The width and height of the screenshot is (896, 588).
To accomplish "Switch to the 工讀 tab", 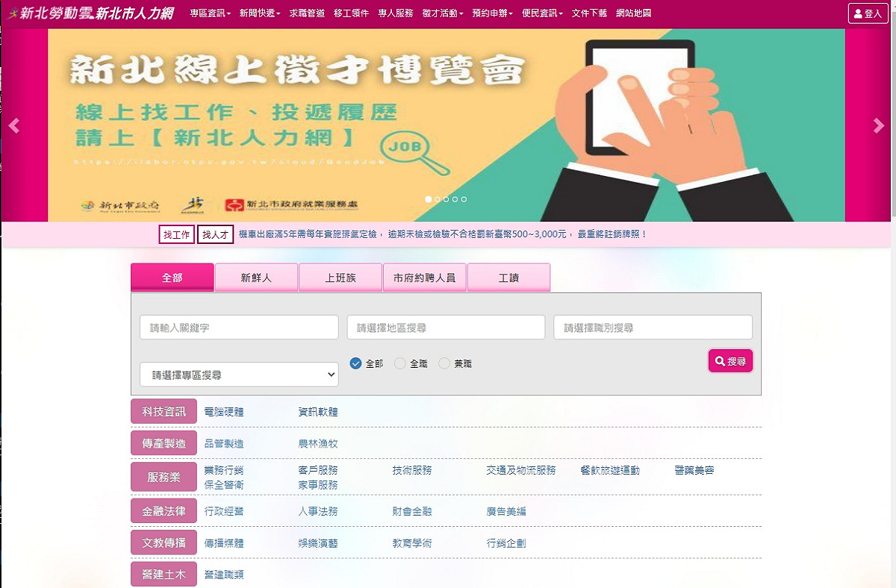I will [x=508, y=278].
